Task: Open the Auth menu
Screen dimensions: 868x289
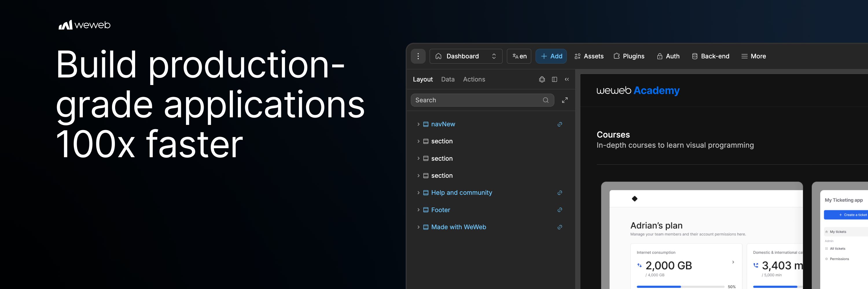Action: click(668, 56)
